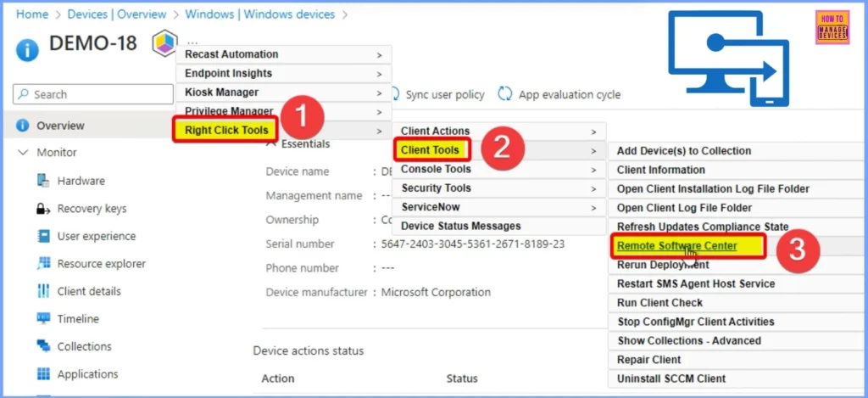Click the Status column header
The image size is (868, 398).
point(462,378)
